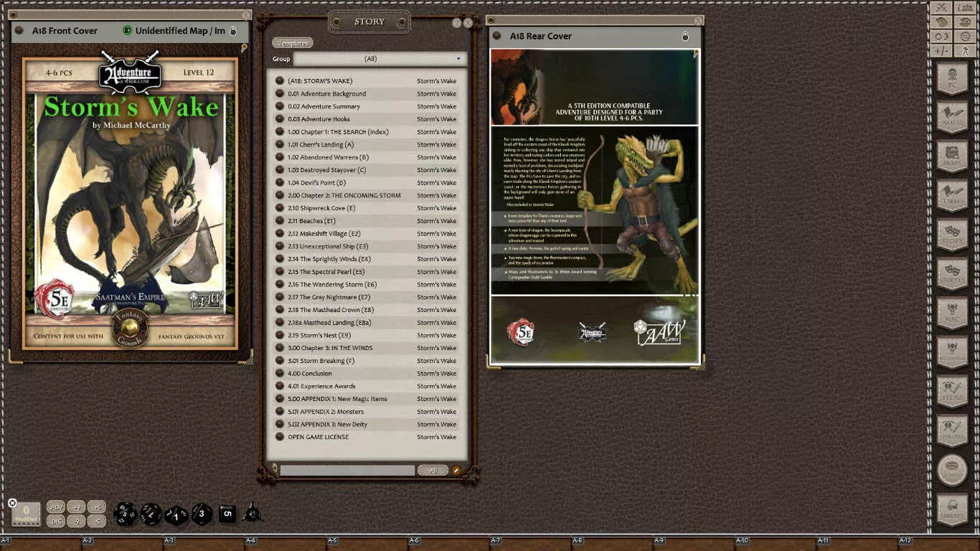Open 2.10 Shipwreck Cove (E) entry
The image size is (980, 551).
click(x=367, y=208)
